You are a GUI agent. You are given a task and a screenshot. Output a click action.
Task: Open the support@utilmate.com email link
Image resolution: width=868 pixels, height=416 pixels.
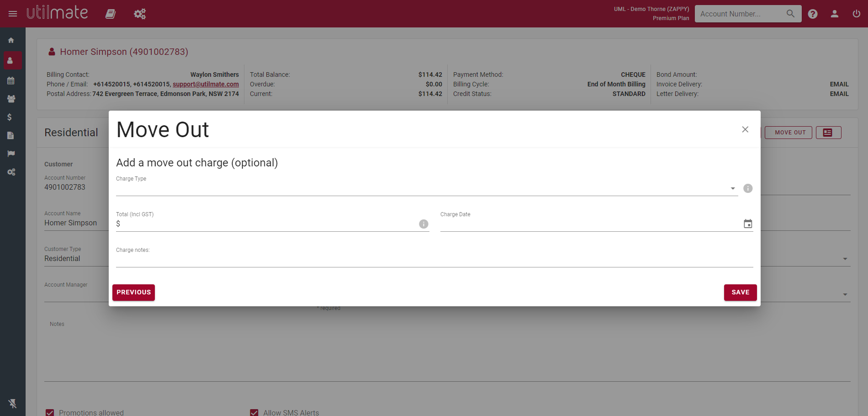click(206, 84)
